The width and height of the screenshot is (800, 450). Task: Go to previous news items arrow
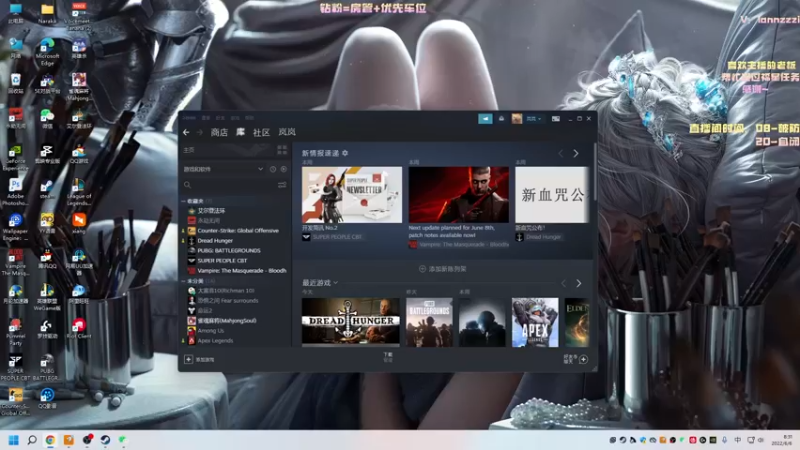pyautogui.click(x=561, y=153)
